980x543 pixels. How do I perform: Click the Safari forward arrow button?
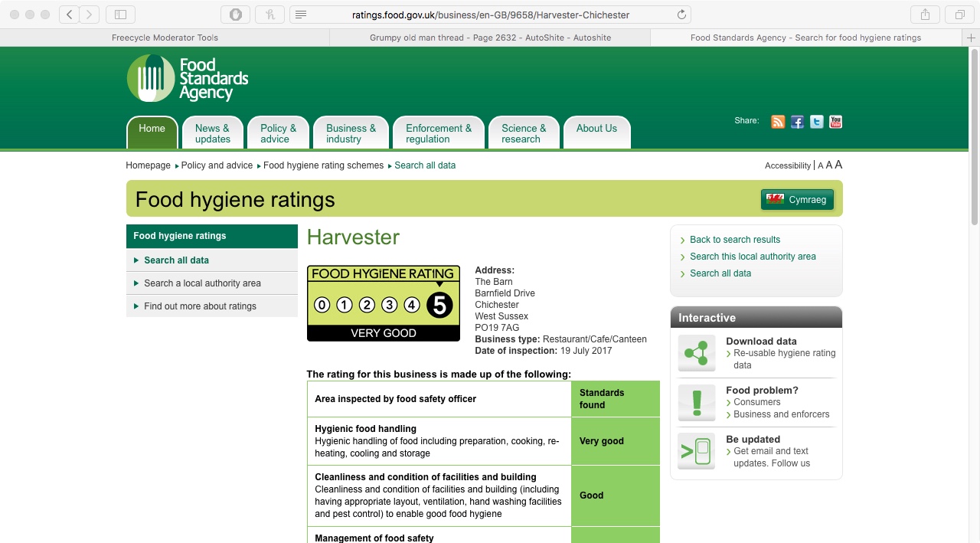click(x=90, y=15)
